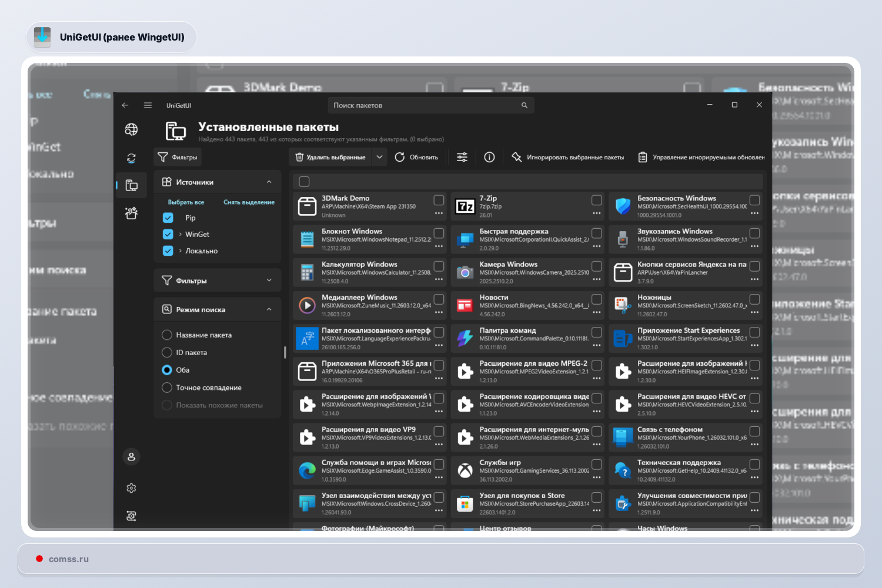Expand the WinGet source tree item
This screenshot has height=588, width=882.
point(180,234)
